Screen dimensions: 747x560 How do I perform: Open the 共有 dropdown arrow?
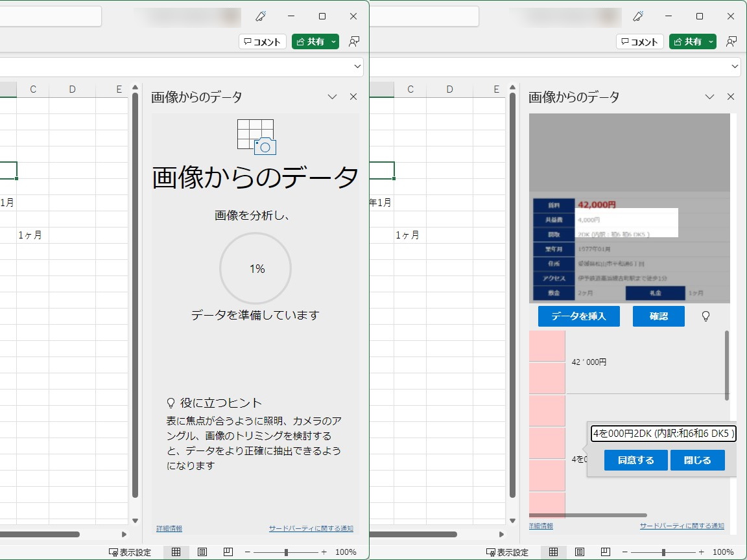coord(710,41)
